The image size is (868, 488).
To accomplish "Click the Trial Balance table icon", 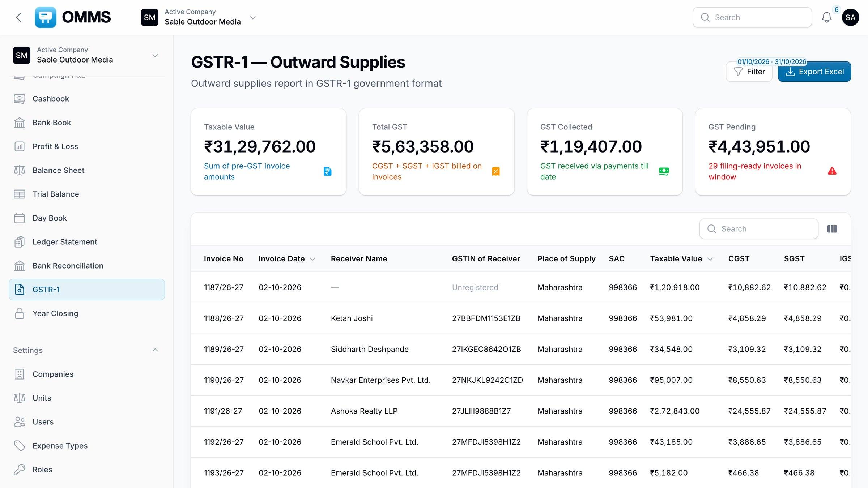I will 20,194.
